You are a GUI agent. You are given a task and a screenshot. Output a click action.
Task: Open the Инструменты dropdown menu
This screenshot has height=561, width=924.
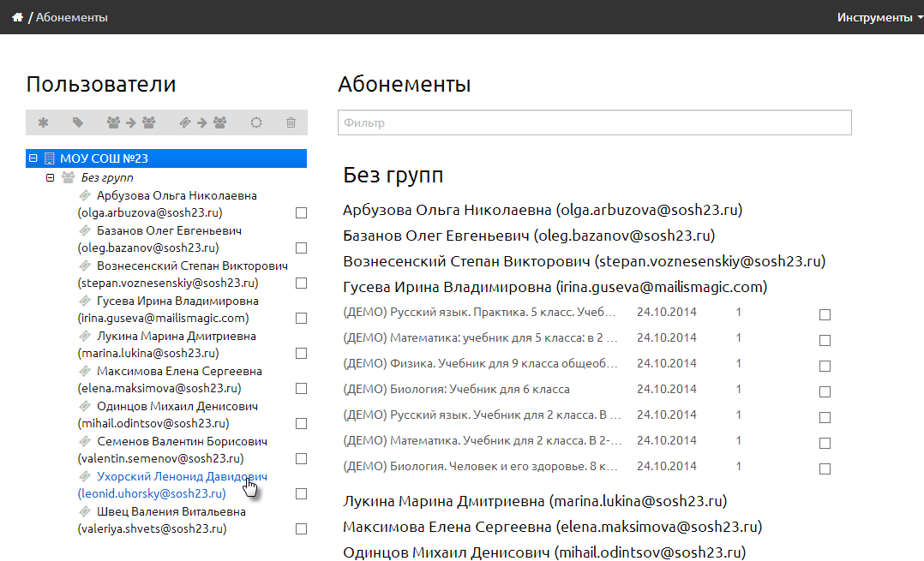(x=879, y=17)
